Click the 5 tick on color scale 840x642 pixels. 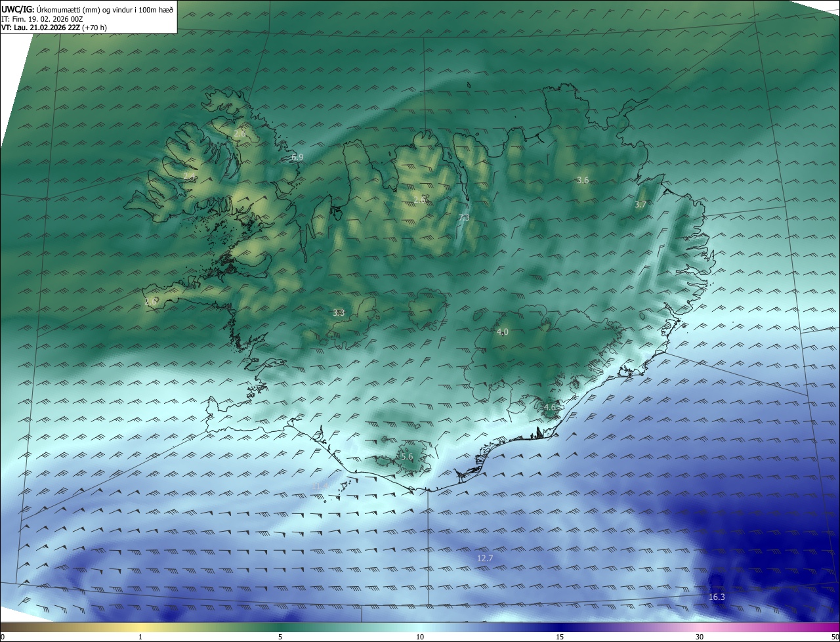(x=280, y=637)
